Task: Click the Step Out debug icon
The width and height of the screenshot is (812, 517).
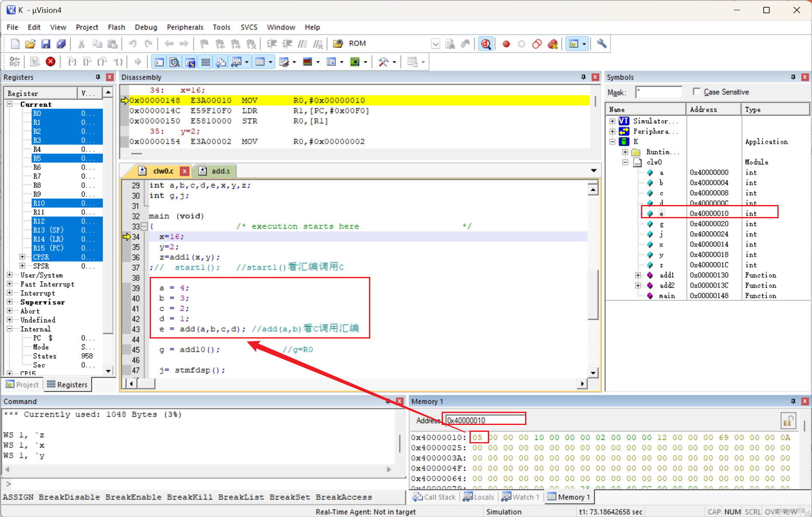Action: point(102,62)
